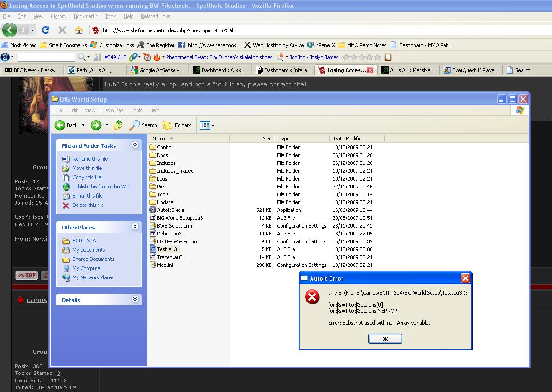Screen dimensions: 552x392
Task: Click Rename this file
Action: pos(90,159)
